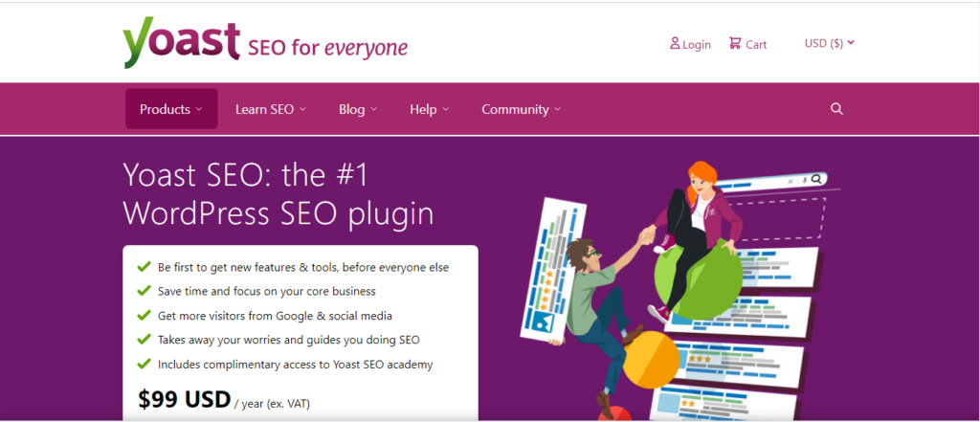This screenshot has width=980, height=422.
Task: Expand the Products menu
Action: [x=171, y=109]
